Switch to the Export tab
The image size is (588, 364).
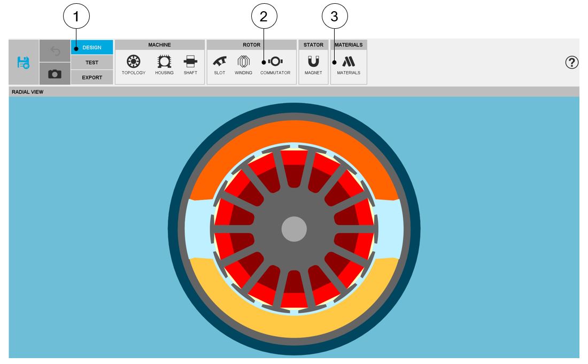(x=92, y=78)
